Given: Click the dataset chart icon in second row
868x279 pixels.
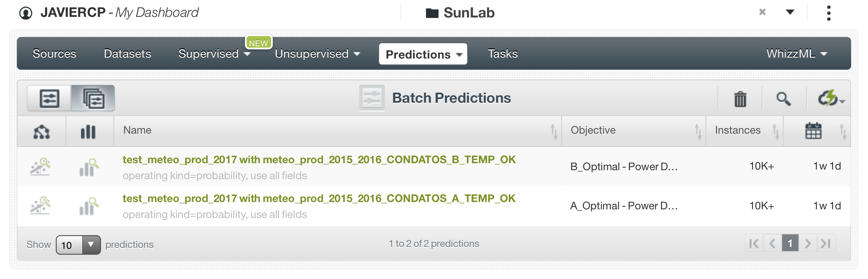Looking at the screenshot, I should point(89,206).
